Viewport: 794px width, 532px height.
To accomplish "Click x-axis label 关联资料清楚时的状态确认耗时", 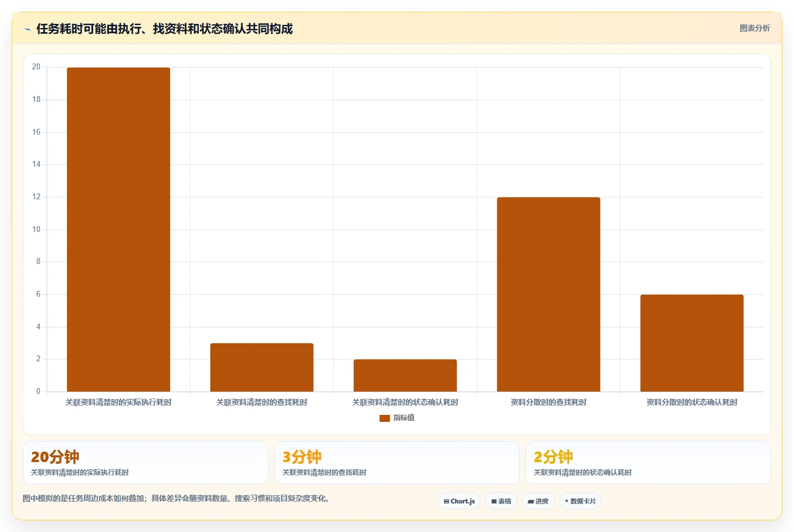I will [405, 403].
